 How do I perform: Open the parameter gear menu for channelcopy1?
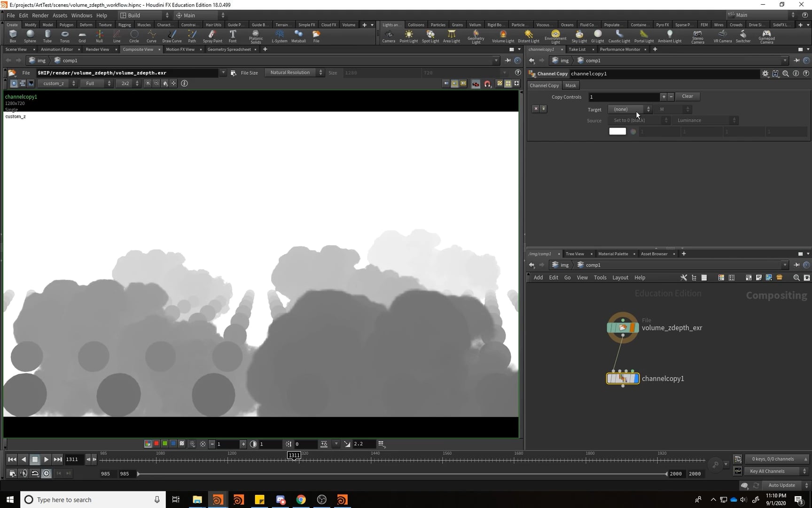tap(765, 73)
